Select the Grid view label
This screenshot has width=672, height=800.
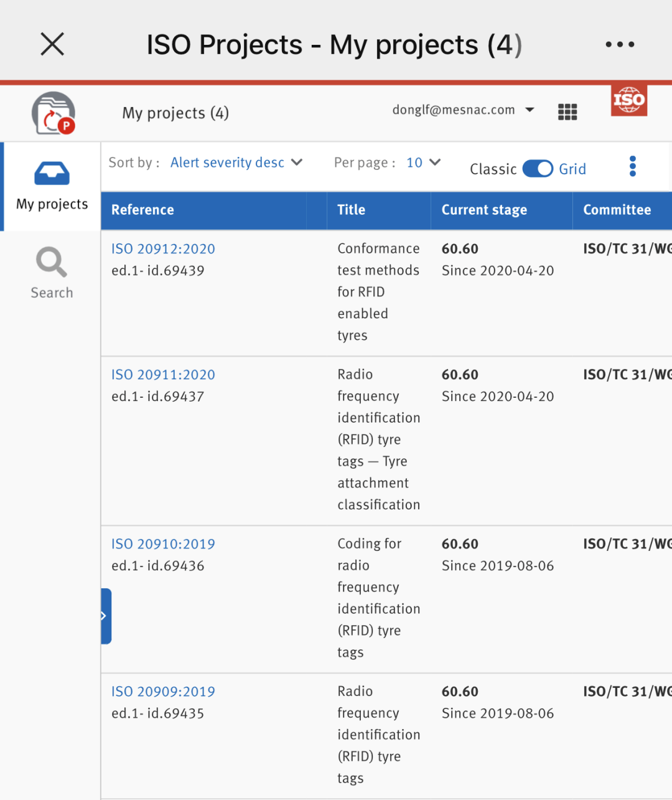(x=572, y=169)
